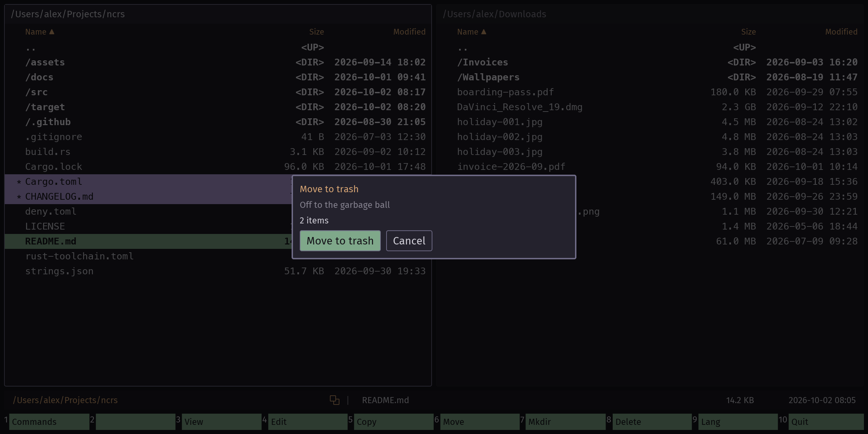Select DaVinci_Resolve_19.dmg in Downloads
868x434 pixels.
pos(650,107)
